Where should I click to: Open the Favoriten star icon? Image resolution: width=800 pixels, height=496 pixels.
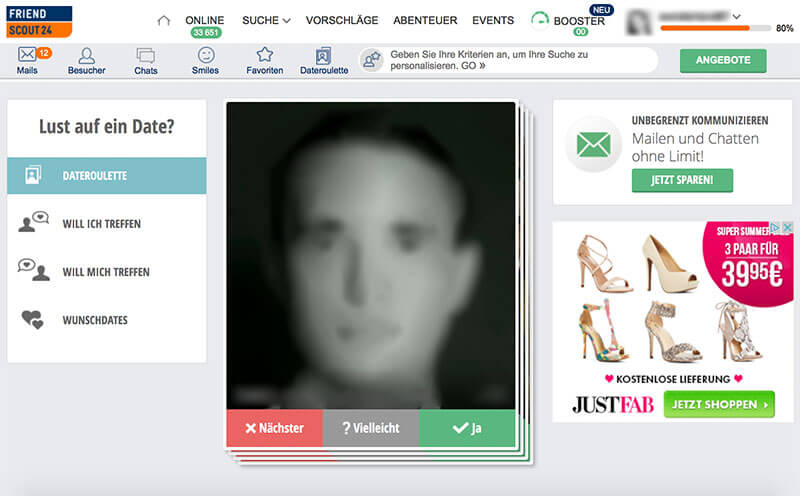[x=264, y=55]
